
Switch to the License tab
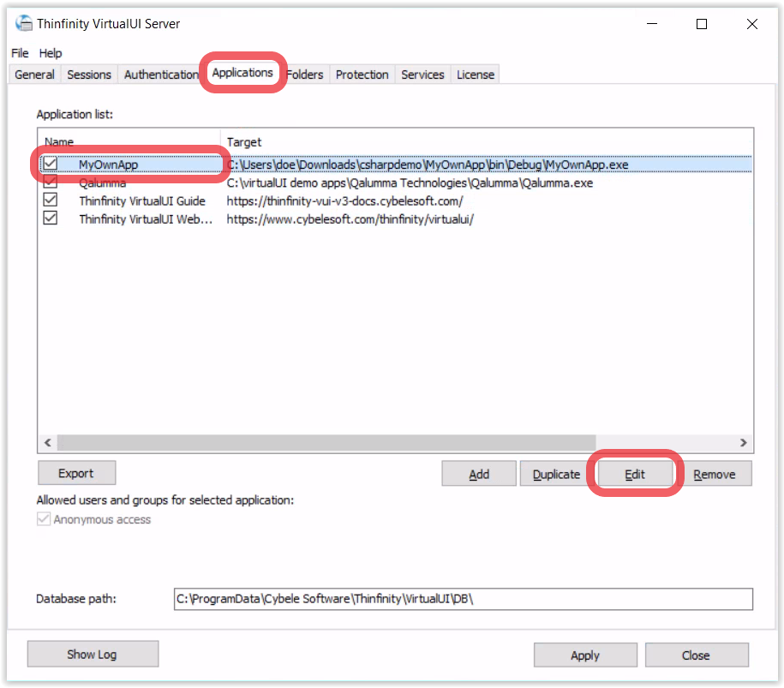click(476, 75)
